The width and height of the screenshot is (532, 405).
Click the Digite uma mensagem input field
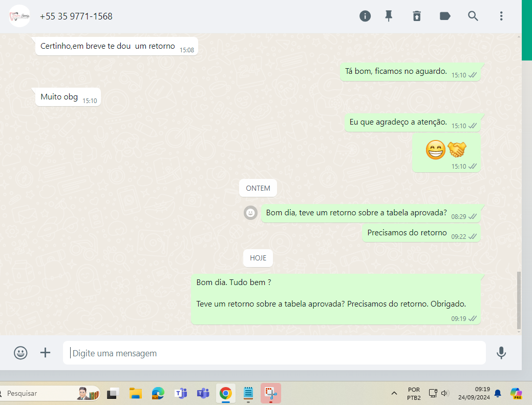point(274,353)
